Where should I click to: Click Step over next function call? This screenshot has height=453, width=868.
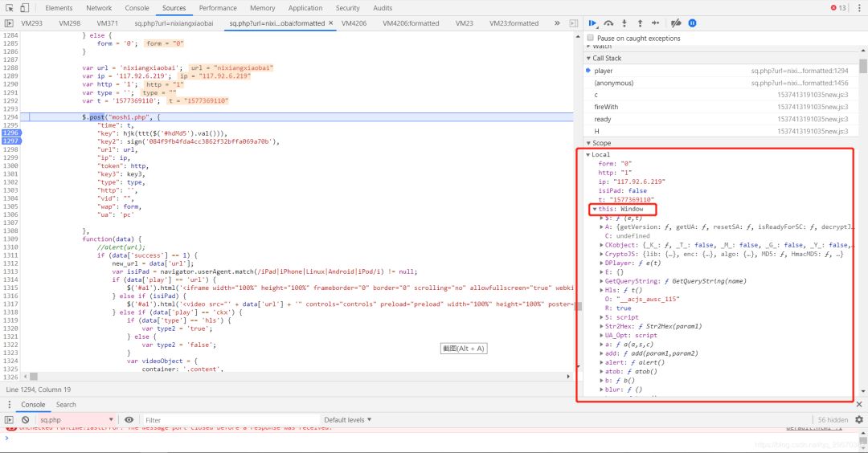609,23
